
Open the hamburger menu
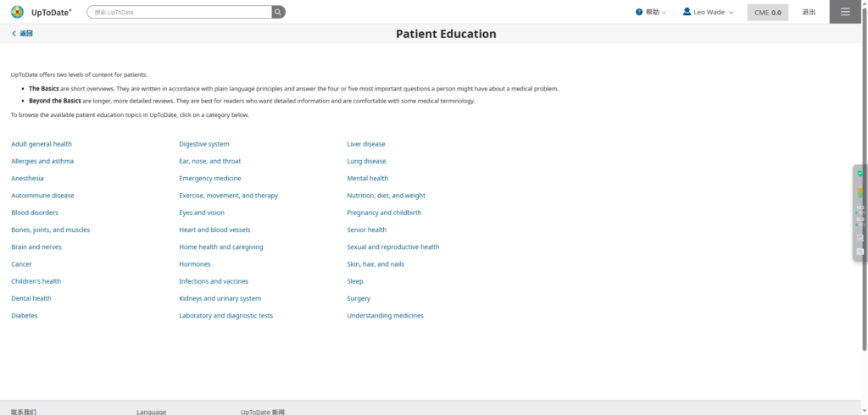pos(845,12)
